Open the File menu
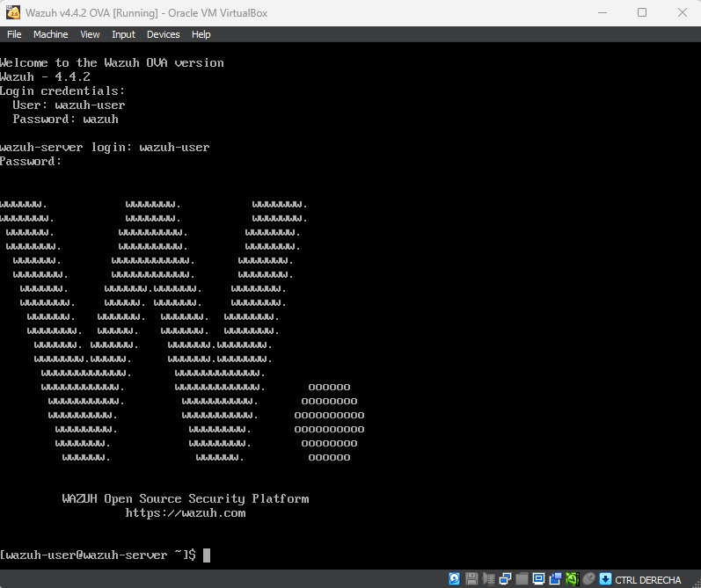The width and height of the screenshot is (701, 588). pyautogui.click(x=14, y=34)
